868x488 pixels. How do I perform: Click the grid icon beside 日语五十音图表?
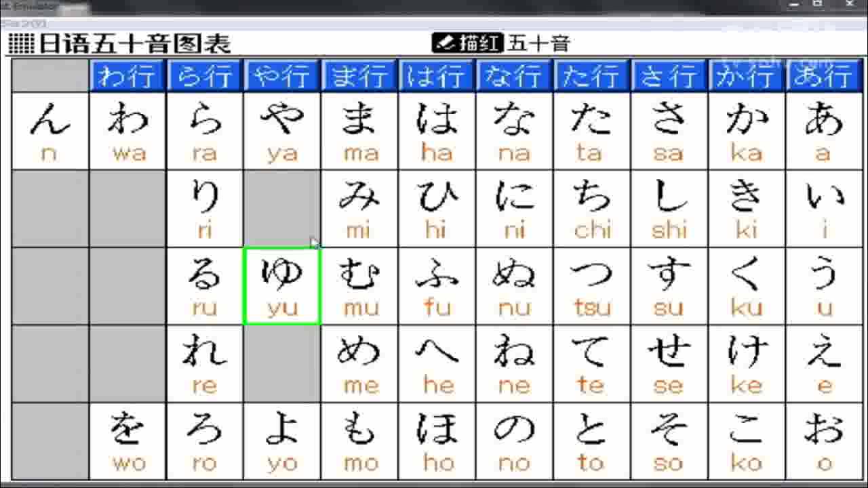(x=21, y=44)
